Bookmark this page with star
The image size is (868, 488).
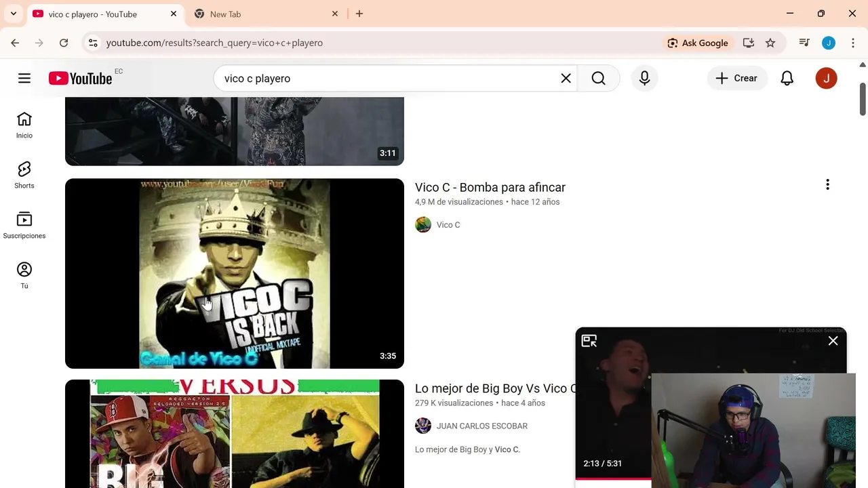(x=770, y=43)
